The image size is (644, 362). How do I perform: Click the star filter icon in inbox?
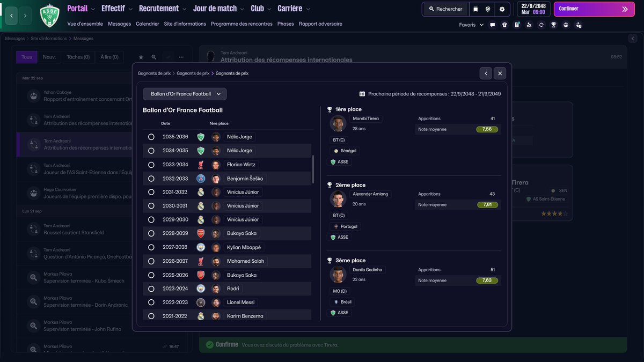coord(141,57)
